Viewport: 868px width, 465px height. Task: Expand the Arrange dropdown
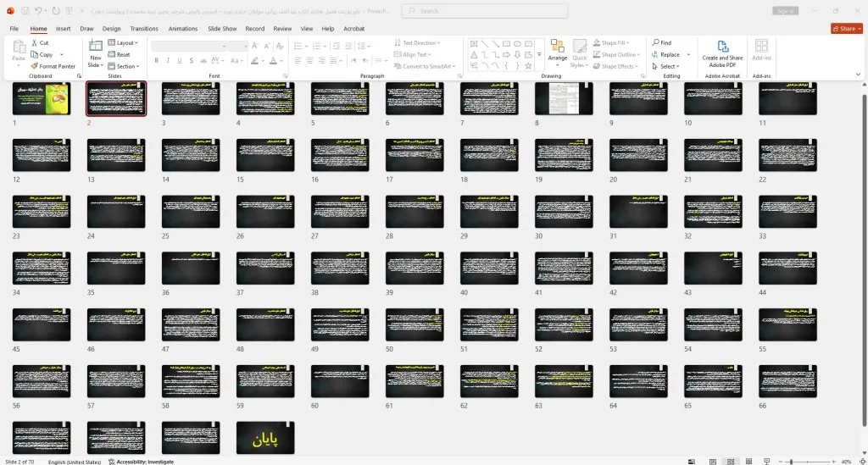pyautogui.click(x=558, y=54)
